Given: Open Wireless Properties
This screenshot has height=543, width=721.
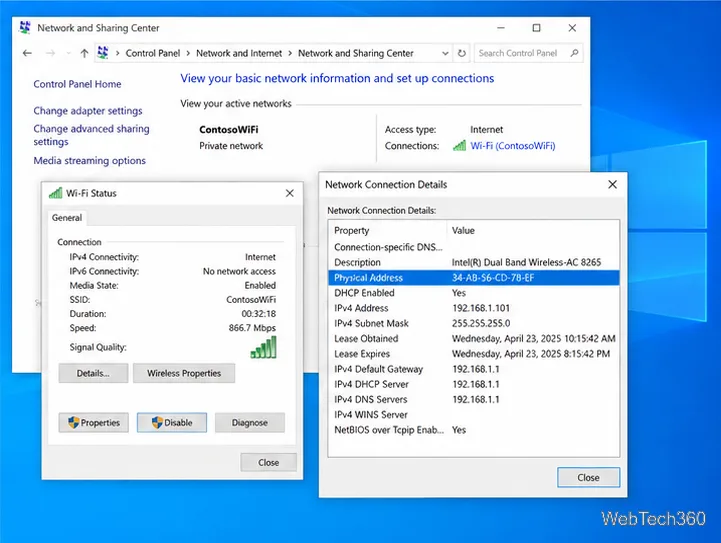Looking at the screenshot, I should (184, 373).
